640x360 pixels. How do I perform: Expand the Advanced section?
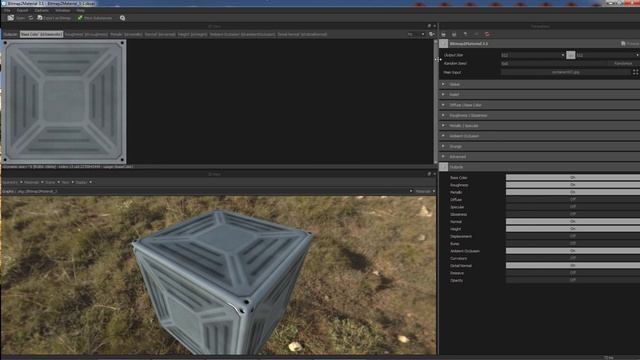point(540,157)
